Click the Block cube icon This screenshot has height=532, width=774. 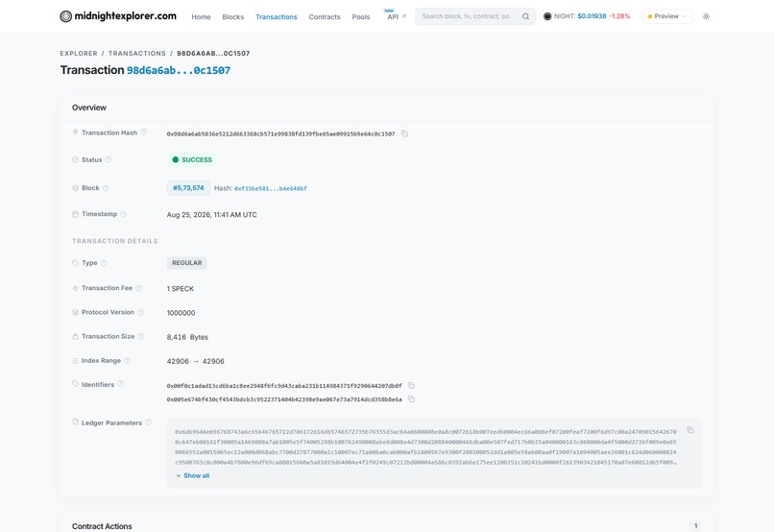(x=75, y=188)
